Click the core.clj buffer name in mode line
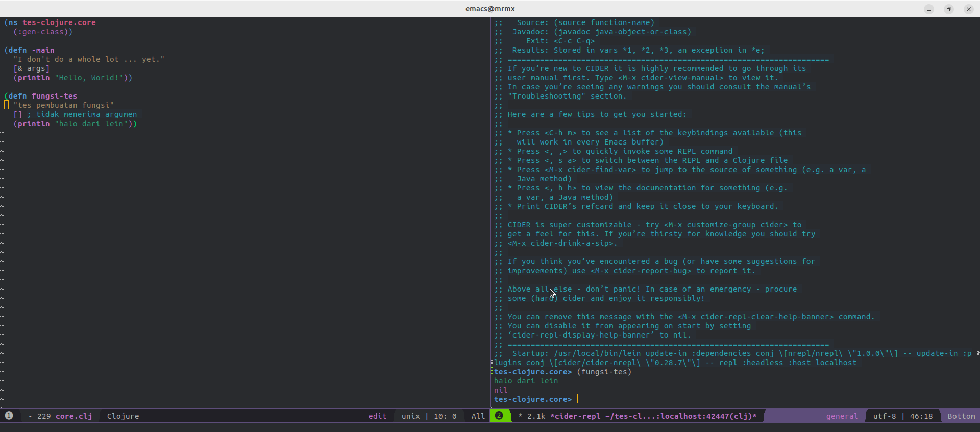Screen dimensions: 980x432 (x=74, y=416)
